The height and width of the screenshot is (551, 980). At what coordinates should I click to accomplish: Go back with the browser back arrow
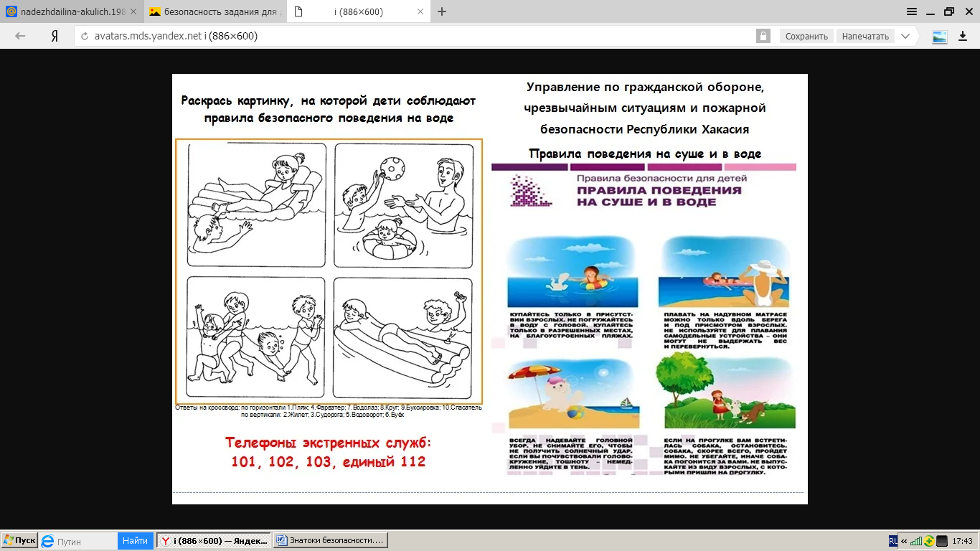[x=20, y=36]
